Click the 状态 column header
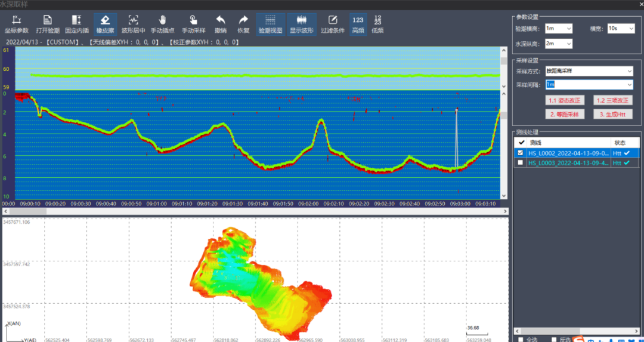Screen dimensions: 644x342 tap(620, 143)
